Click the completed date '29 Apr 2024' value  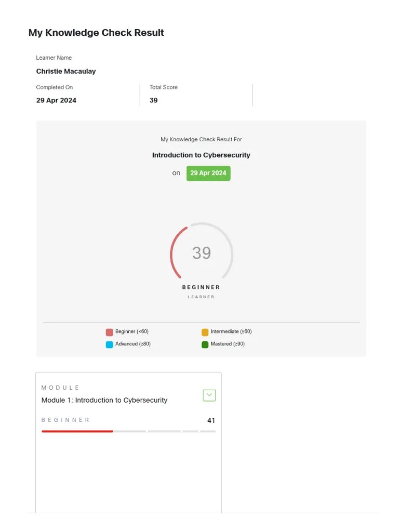point(56,100)
